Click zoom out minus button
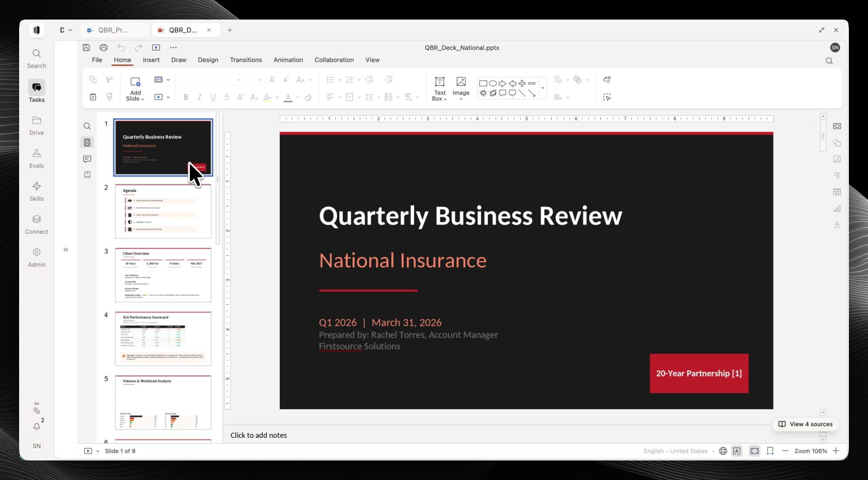868x480 pixels. (x=785, y=451)
